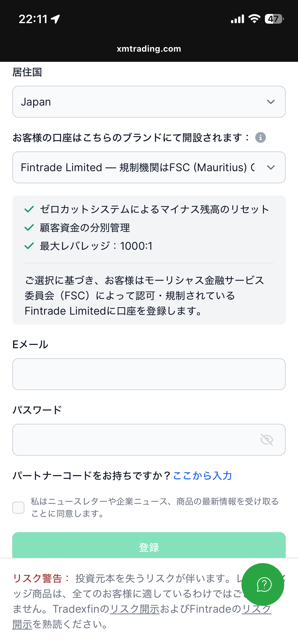This screenshot has height=644, width=298.
Task: Open the Japan country dropdown
Action: (x=138, y=102)
